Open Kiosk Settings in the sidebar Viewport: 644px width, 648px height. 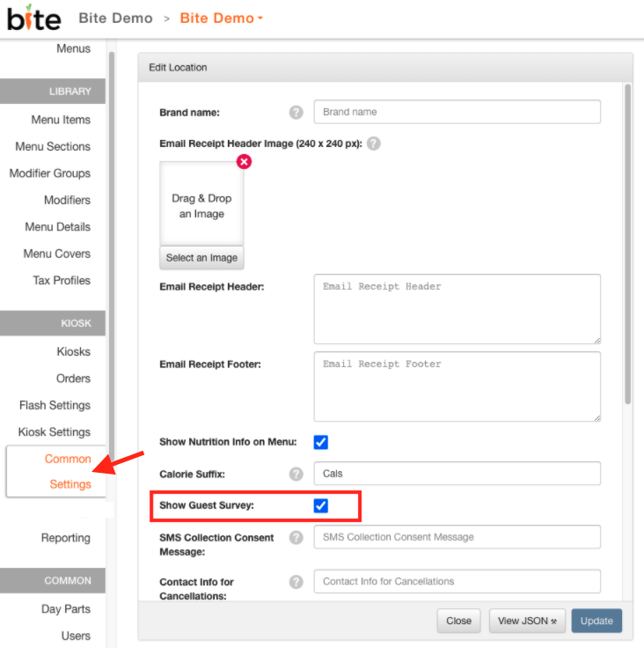pyautogui.click(x=55, y=432)
